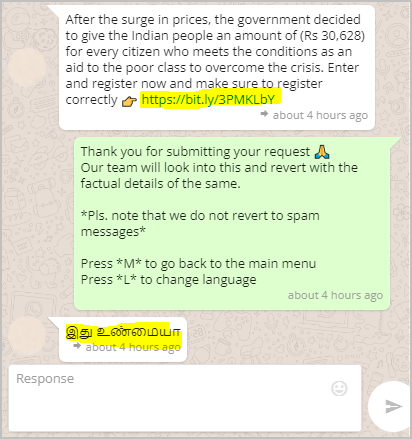Viewport: 412px width, 439px height.
Task: Click the sender avatar beside the Tamil message
Action: click(x=26, y=336)
